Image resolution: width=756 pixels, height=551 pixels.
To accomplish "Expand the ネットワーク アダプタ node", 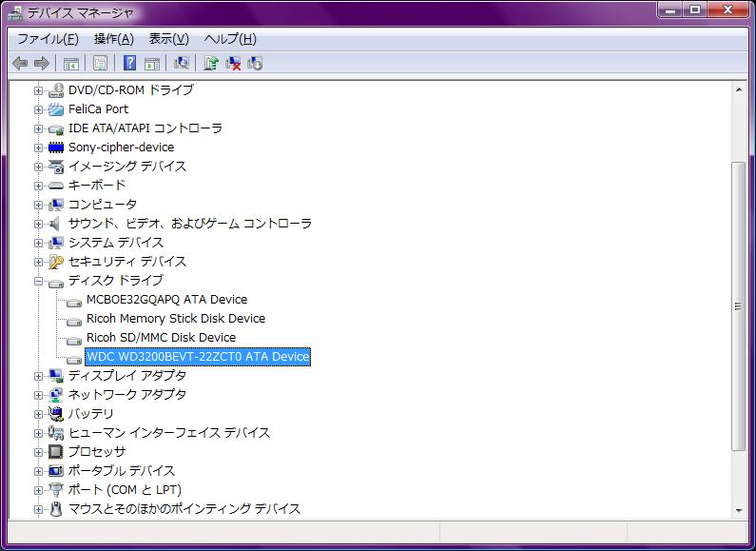I will point(38,395).
